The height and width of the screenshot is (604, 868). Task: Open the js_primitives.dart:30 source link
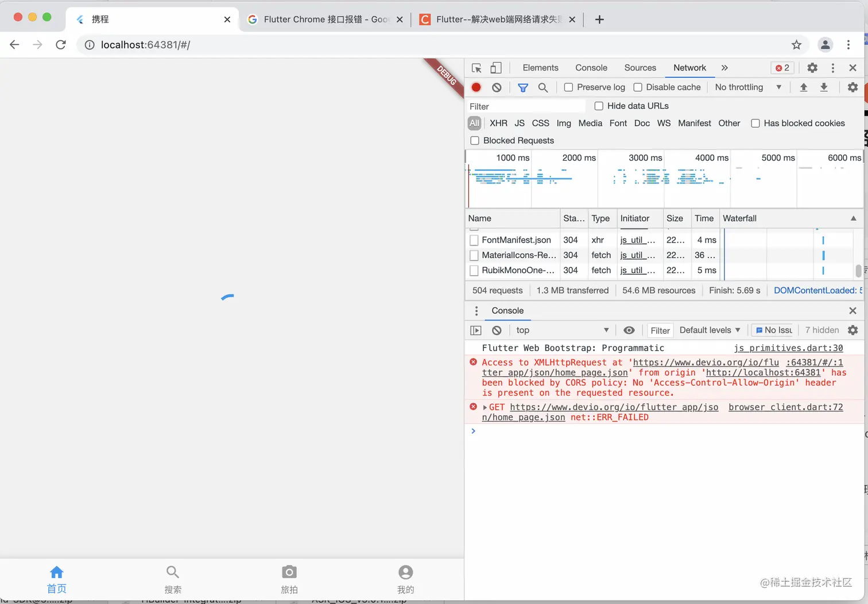coord(788,348)
